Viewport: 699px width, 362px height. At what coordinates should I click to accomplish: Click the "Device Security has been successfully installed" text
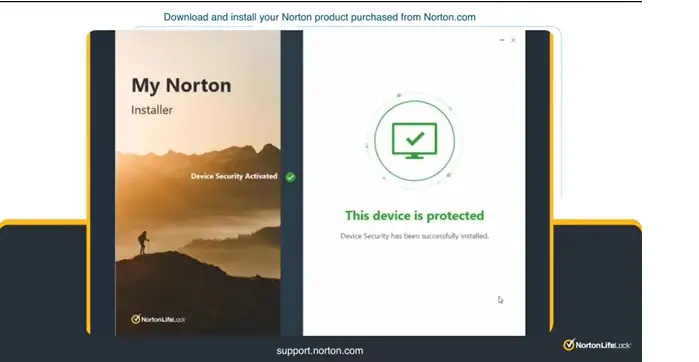click(x=415, y=236)
